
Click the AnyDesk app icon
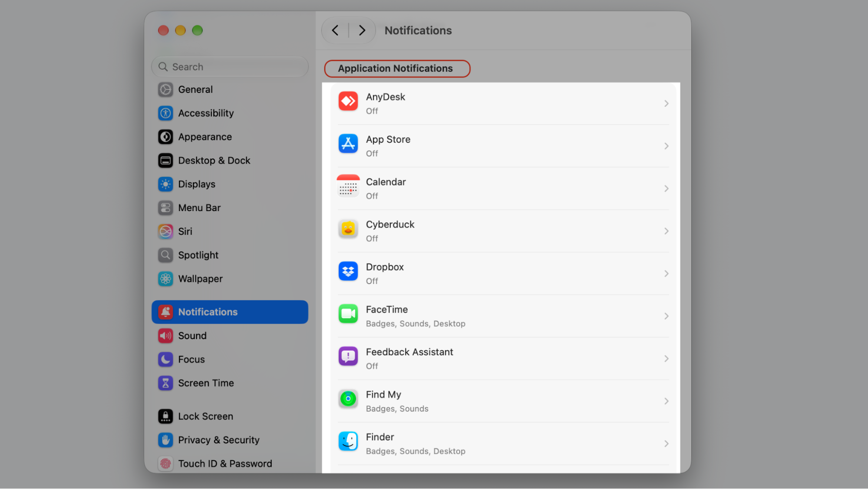pyautogui.click(x=348, y=101)
